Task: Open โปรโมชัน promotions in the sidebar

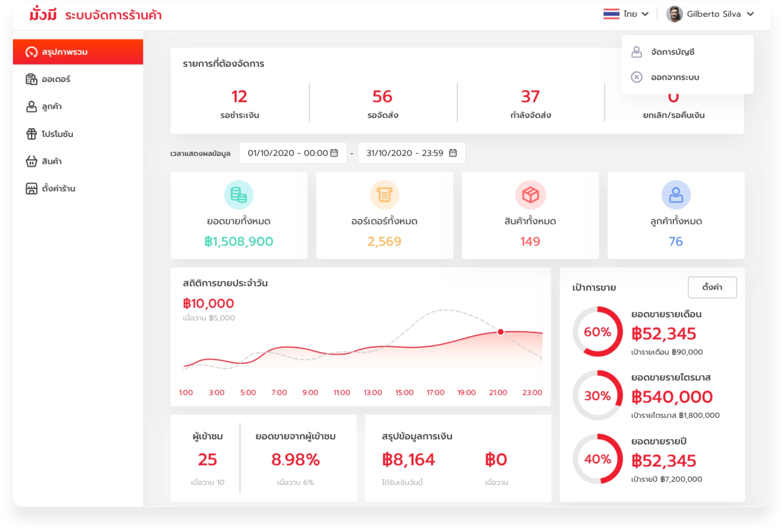Action: tap(57, 134)
